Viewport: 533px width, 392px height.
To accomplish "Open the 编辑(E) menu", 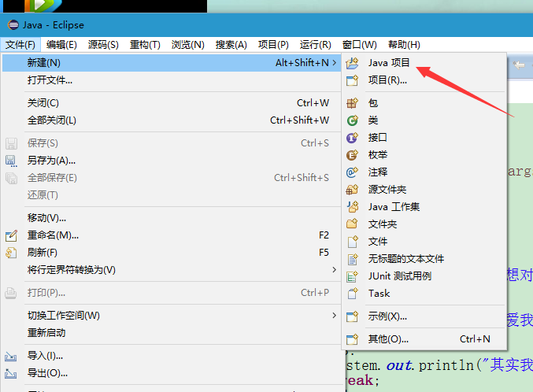I will coord(61,45).
